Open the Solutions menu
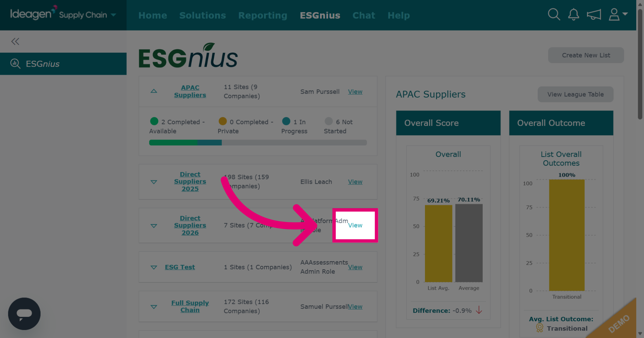The height and width of the screenshot is (338, 644). tap(203, 15)
